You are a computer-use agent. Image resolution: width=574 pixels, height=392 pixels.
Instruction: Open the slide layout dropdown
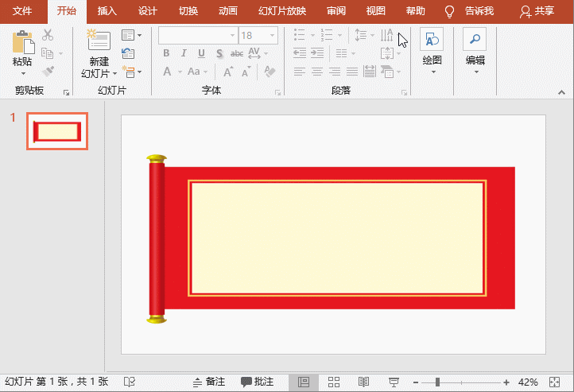131,36
